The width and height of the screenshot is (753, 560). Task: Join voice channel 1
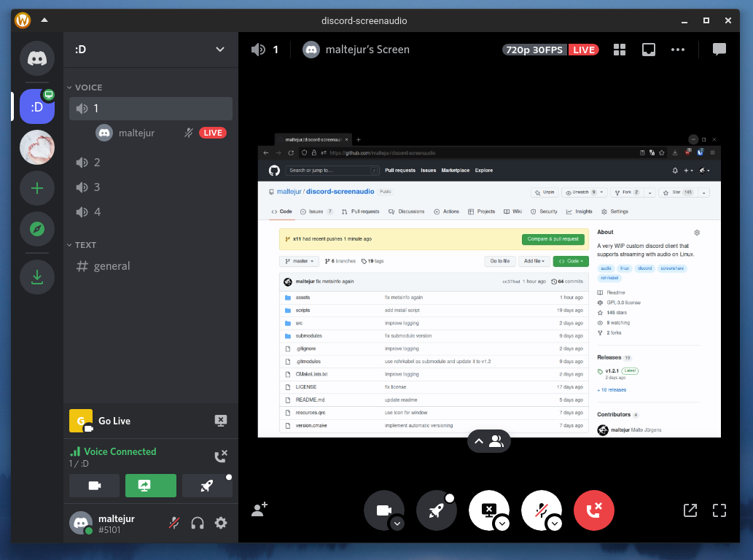click(x=151, y=109)
